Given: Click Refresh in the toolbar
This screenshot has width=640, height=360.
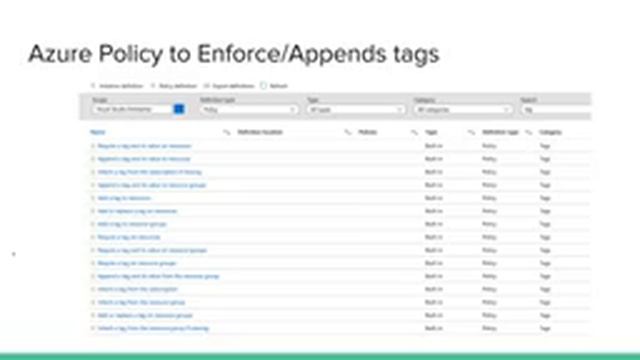Looking at the screenshot, I should (278, 86).
